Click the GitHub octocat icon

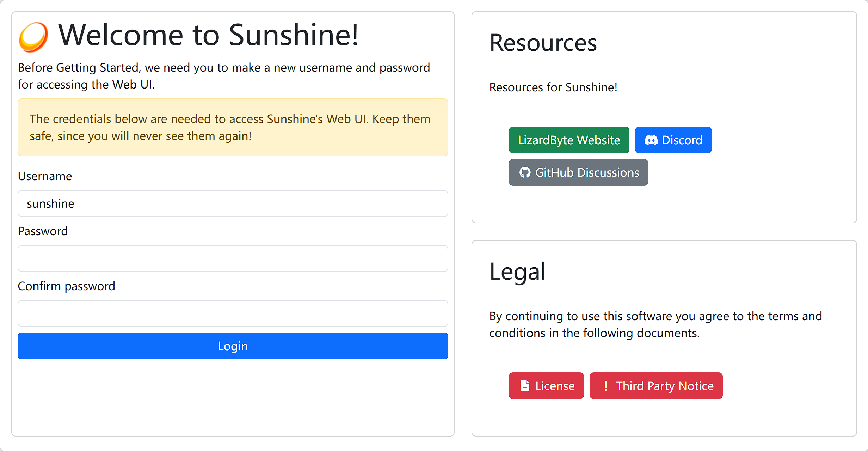525,172
